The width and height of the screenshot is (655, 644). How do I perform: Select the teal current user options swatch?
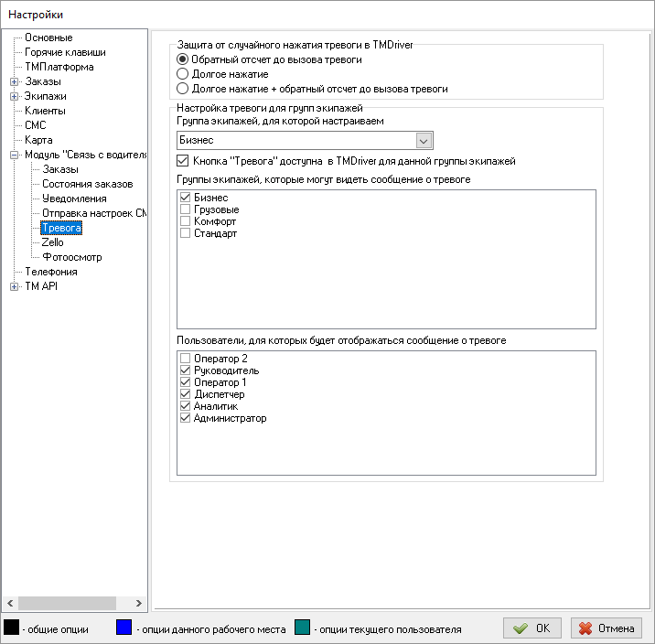click(303, 628)
